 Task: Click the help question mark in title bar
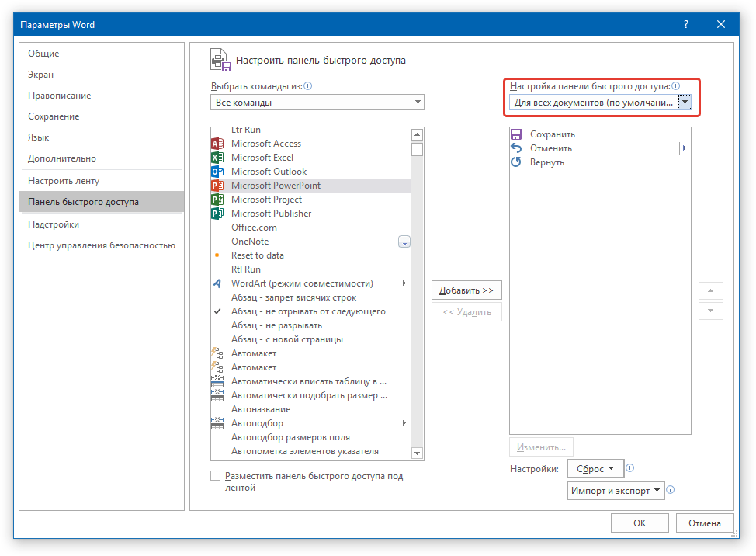[686, 25]
